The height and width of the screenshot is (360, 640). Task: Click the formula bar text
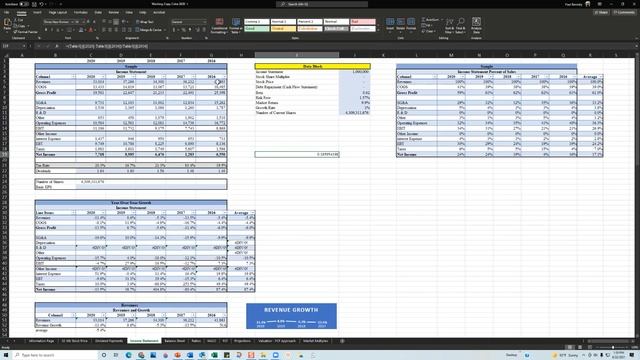tap(106, 46)
